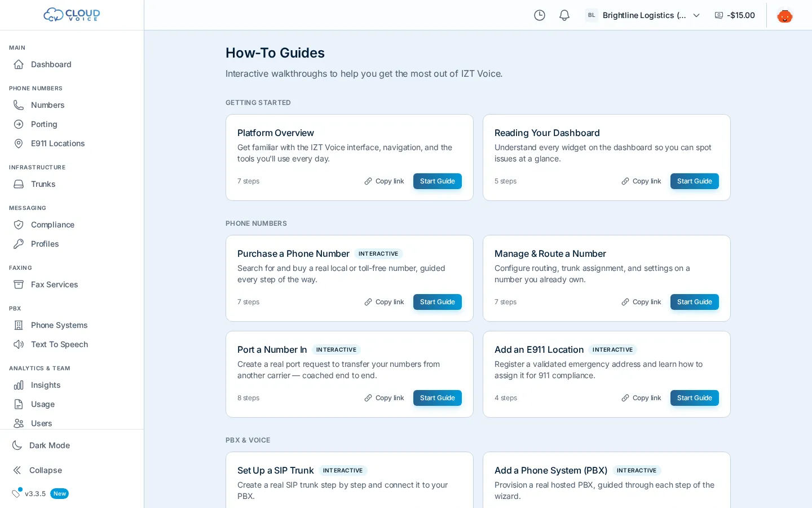Click the Compliance shield icon
The image size is (812, 508).
click(x=19, y=225)
